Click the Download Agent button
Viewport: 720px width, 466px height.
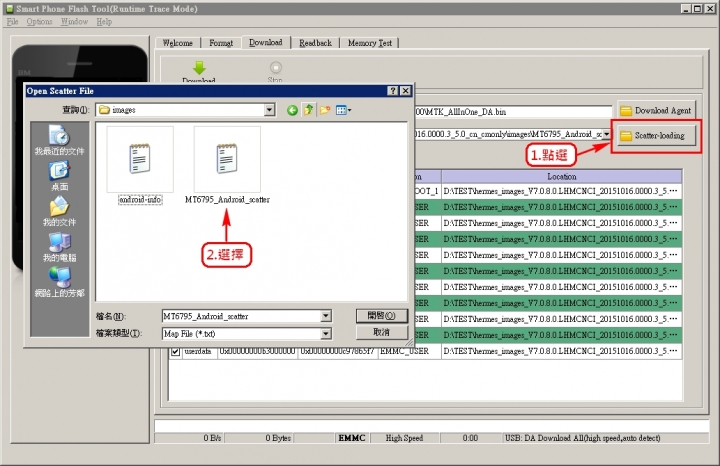pyautogui.click(x=656, y=111)
